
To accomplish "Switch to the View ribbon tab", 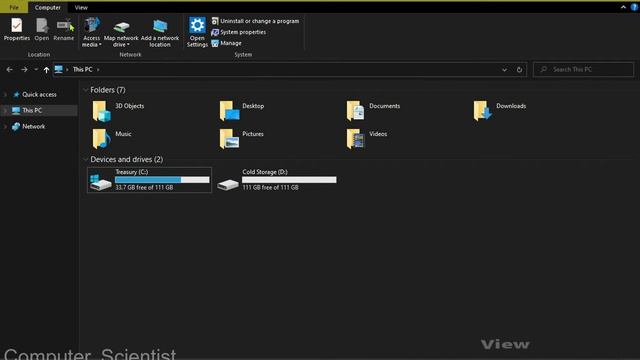I will pyautogui.click(x=81, y=7).
